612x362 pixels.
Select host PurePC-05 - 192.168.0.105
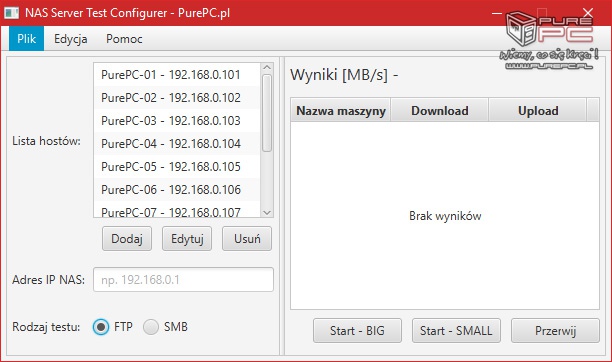point(176,167)
